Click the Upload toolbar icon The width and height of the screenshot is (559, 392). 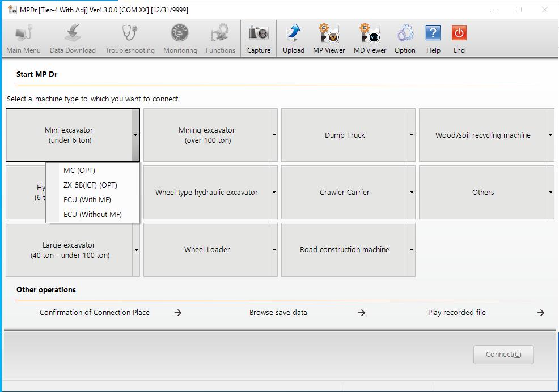coord(293,39)
